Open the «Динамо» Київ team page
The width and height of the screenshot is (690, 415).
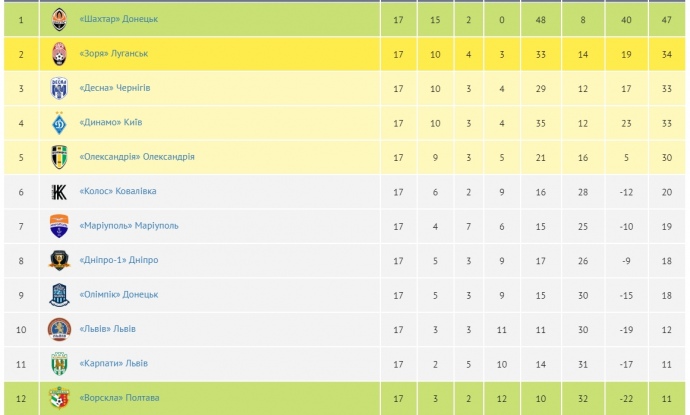click(x=110, y=123)
